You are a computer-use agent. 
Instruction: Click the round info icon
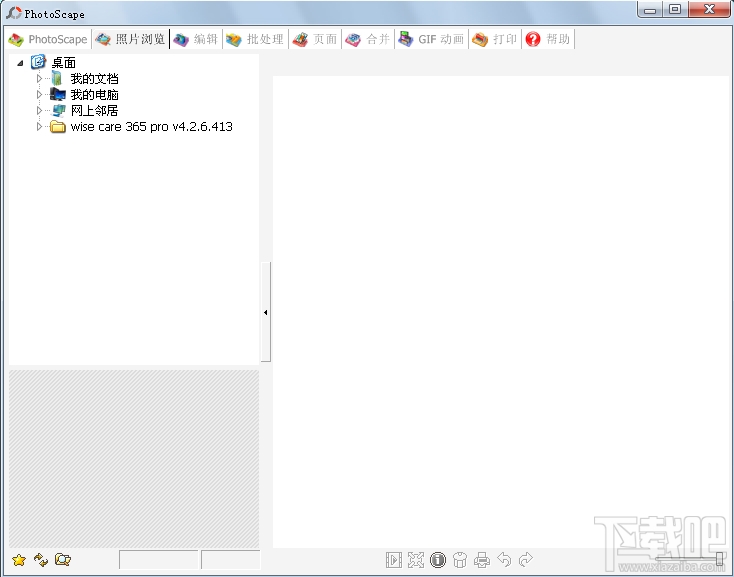click(438, 560)
